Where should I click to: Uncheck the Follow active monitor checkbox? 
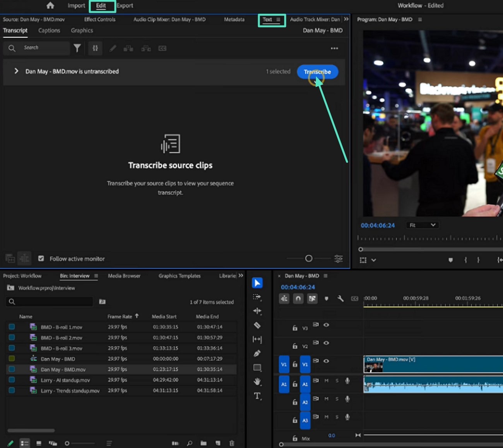[41, 258]
